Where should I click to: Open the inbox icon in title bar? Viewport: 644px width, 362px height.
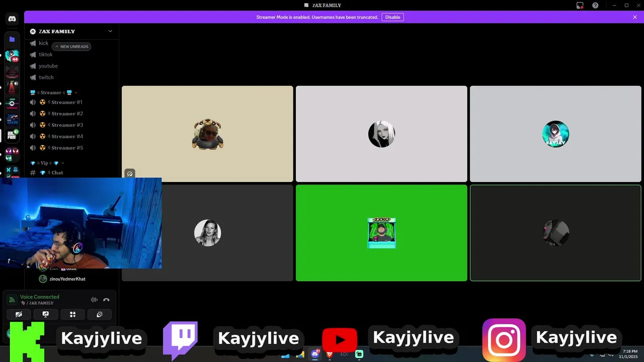(x=580, y=6)
